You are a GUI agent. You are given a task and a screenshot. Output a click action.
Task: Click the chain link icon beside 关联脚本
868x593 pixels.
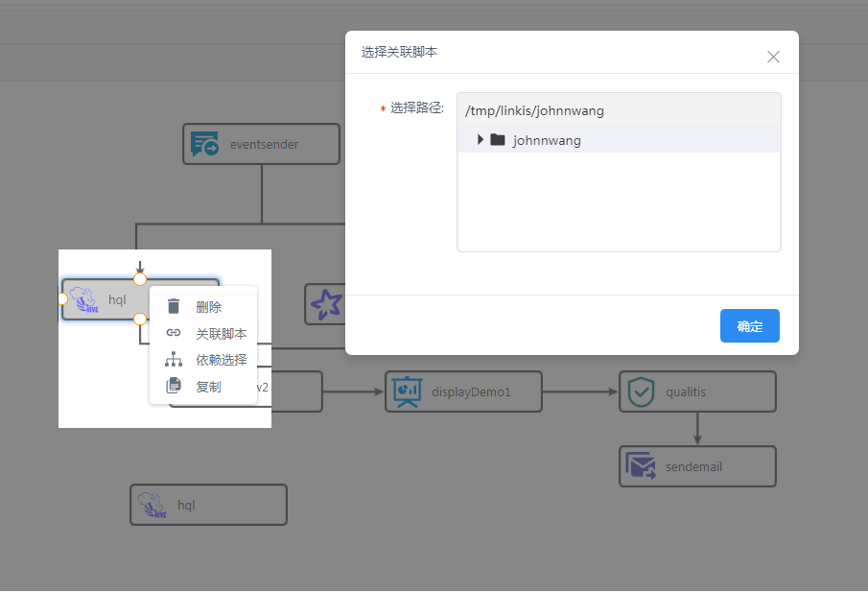pos(173,332)
